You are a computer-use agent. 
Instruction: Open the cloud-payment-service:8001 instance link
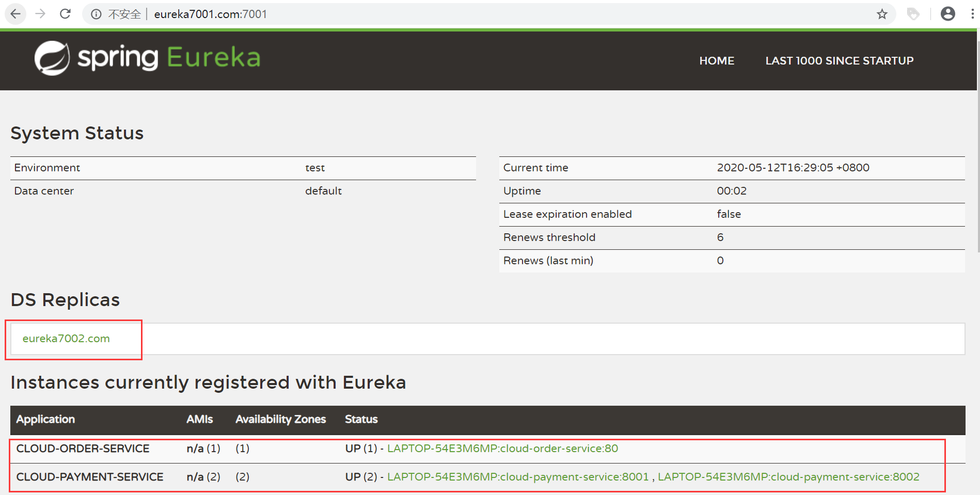(518, 477)
